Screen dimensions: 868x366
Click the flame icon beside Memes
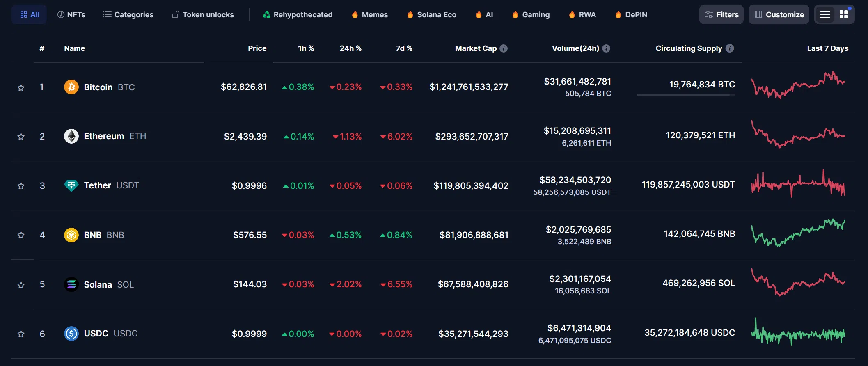click(355, 15)
